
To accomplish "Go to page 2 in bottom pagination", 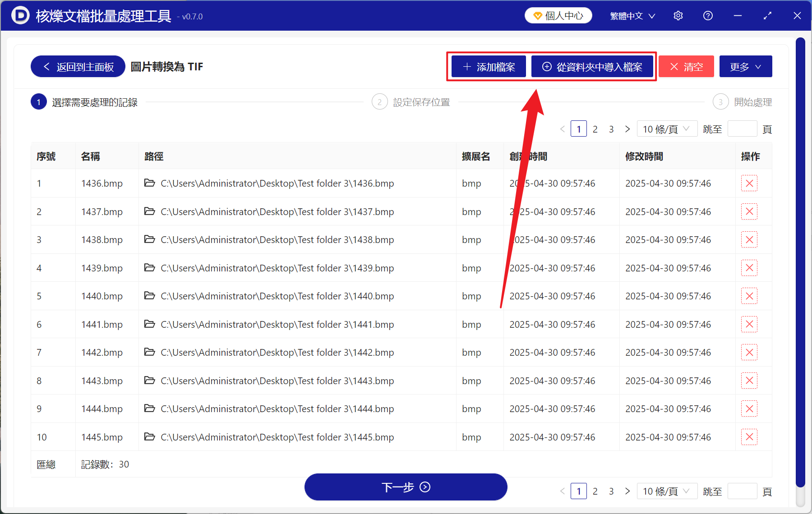I will click(595, 491).
